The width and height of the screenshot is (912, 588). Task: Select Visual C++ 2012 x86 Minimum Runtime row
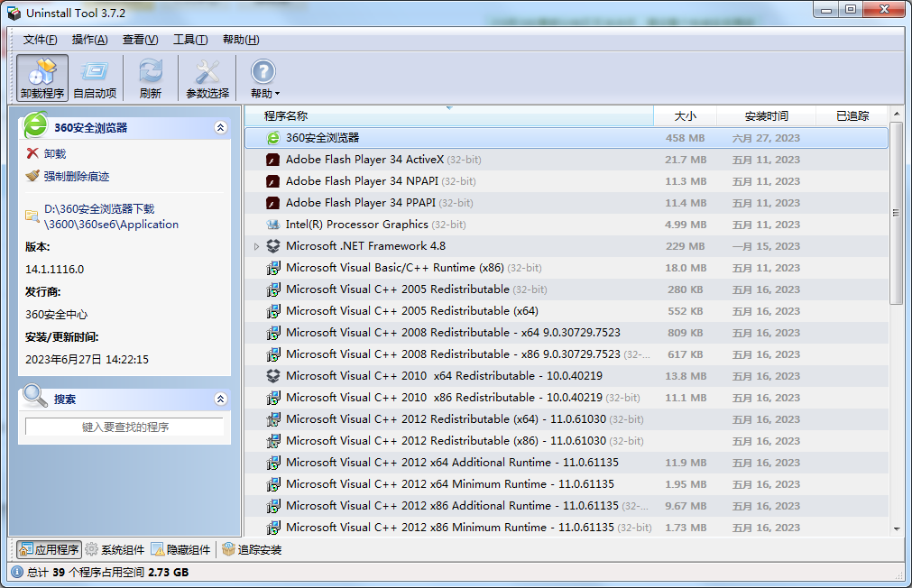(567, 528)
